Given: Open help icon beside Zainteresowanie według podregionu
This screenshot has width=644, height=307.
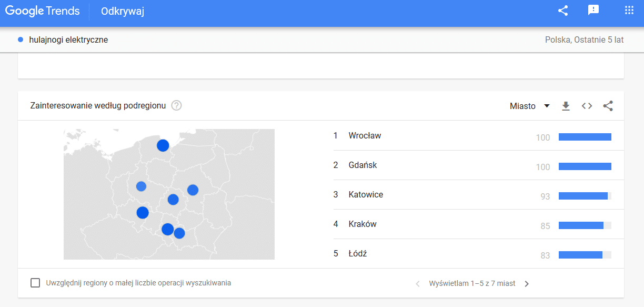Looking at the screenshot, I should pos(177,105).
